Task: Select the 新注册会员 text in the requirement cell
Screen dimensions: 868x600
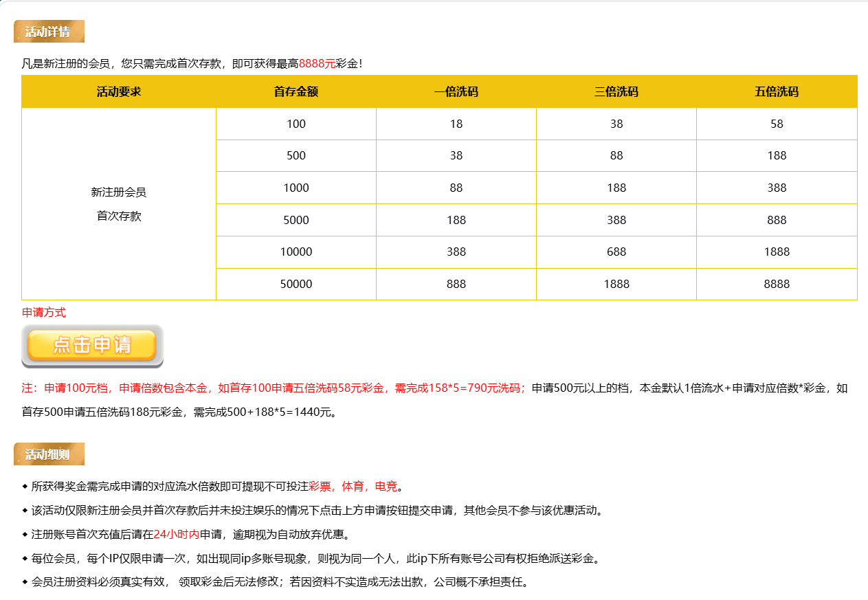Action: point(119,192)
